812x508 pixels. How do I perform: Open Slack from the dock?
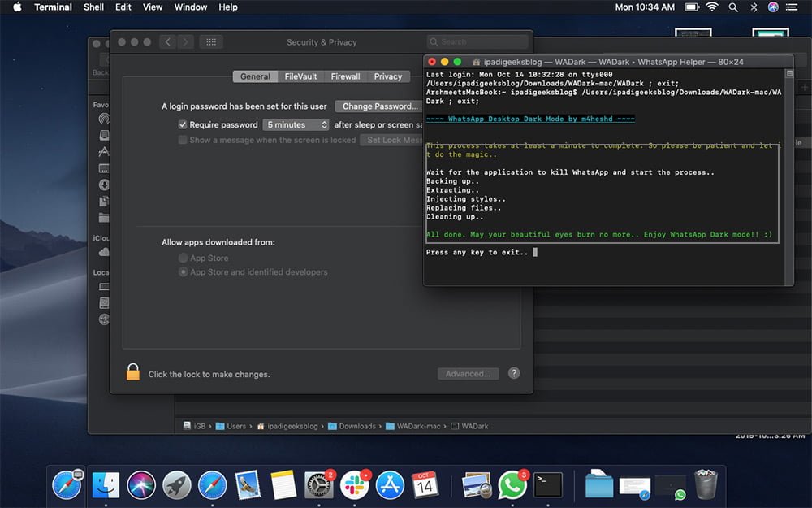(354, 486)
